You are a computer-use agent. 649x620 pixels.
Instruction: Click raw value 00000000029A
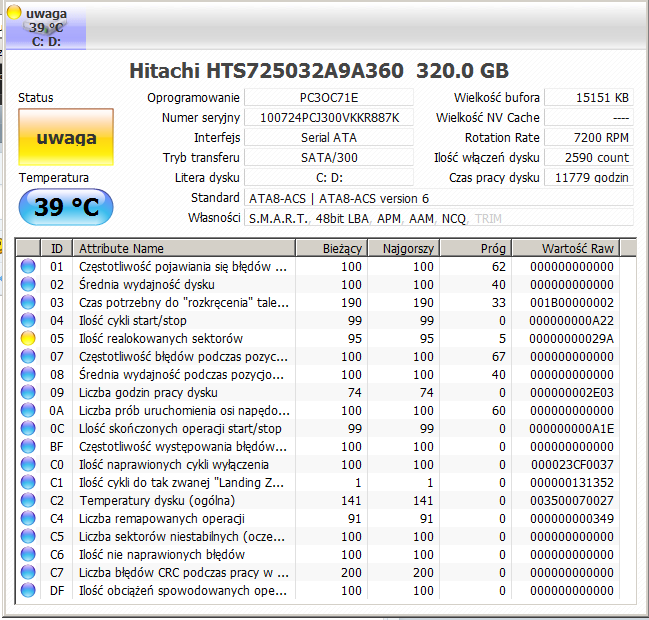tap(572, 339)
